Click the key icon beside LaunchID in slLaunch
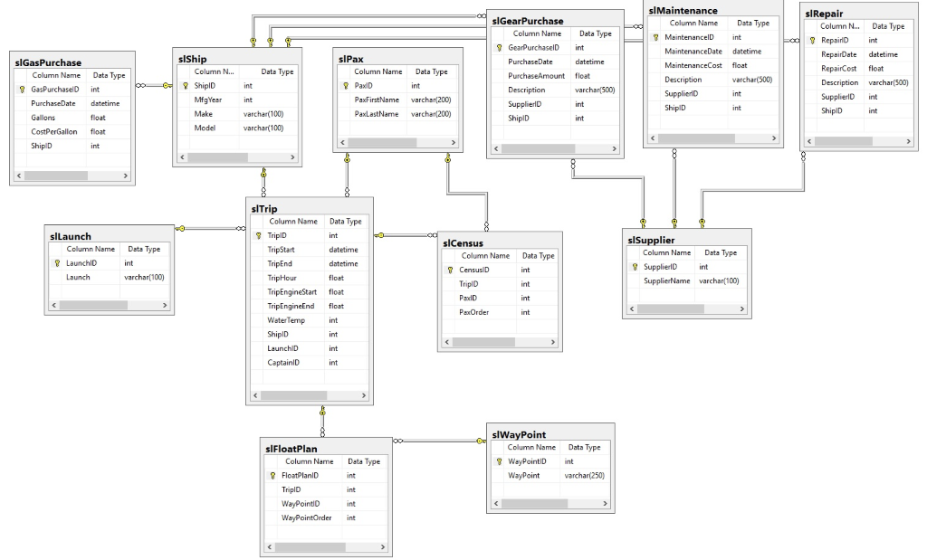927x560 pixels. (x=55, y=263)
